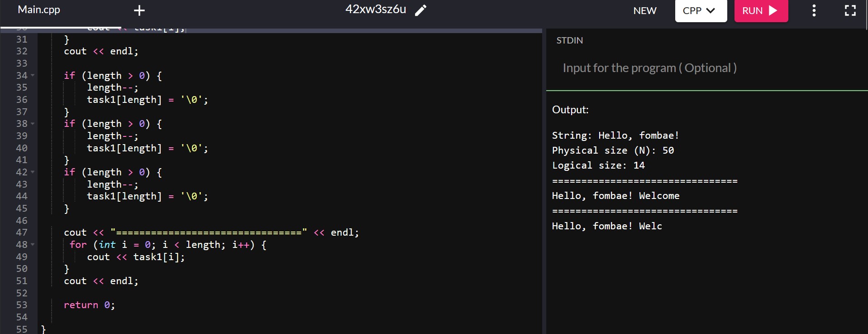
Task: Add a new file tab with plus icon
Action: click(x=139, y=10)
